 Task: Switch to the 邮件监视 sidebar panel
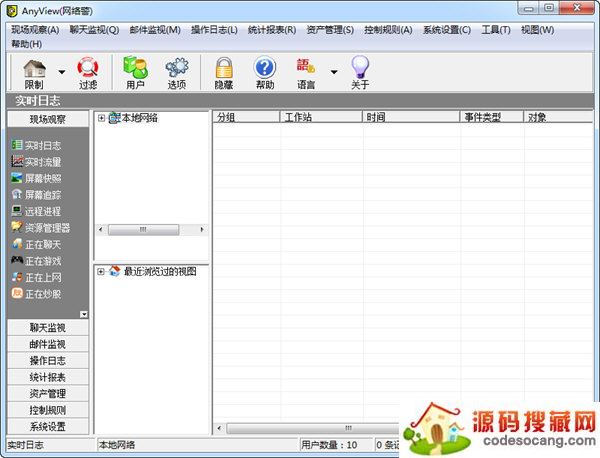[47, 344]
